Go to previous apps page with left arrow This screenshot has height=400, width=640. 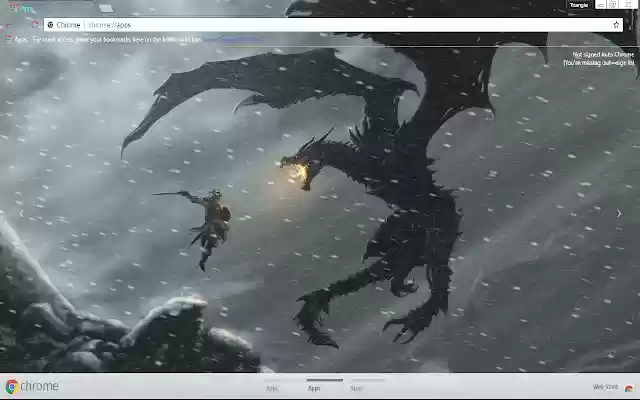tap(22, 213)
